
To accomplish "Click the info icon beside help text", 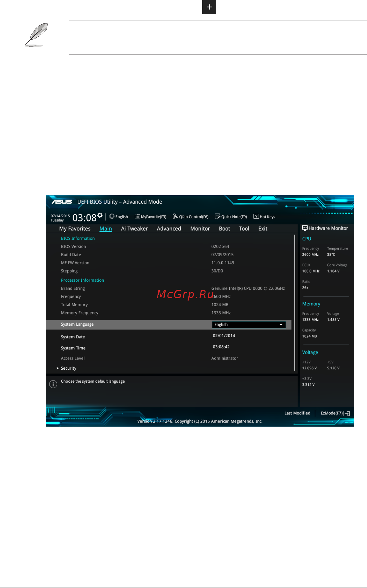I will click(x=53, y=384).
